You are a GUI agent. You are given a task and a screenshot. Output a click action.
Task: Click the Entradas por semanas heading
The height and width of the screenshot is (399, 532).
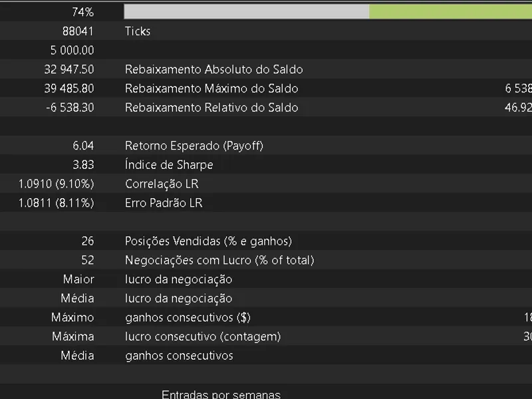(x=221, y=394)
